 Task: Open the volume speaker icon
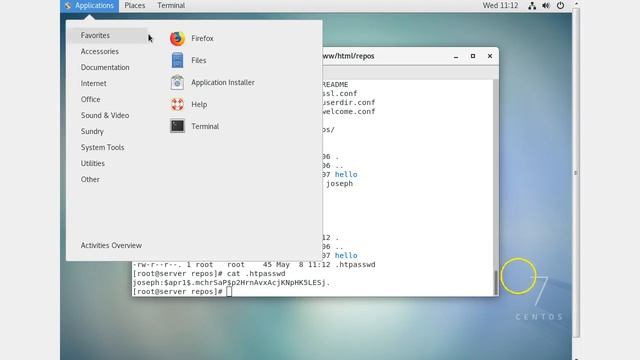pos(546,6)
